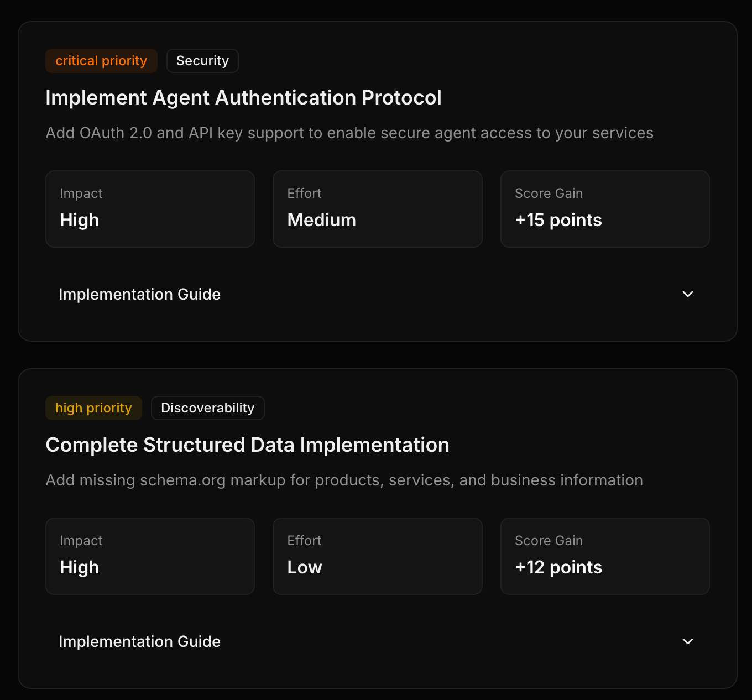Click the 'Score Gain' label in Security card
The width and height of the screenshot is (752, 700).
tap(549, 194)
